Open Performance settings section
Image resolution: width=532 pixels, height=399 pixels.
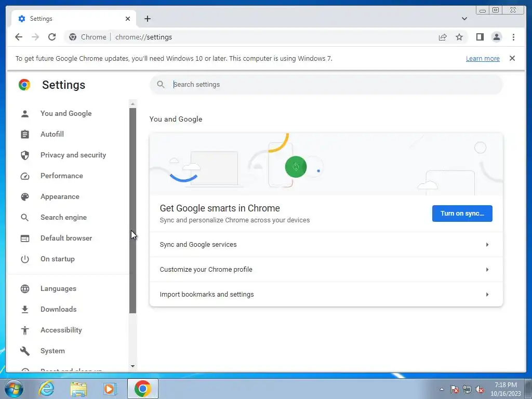coord(61,176)
